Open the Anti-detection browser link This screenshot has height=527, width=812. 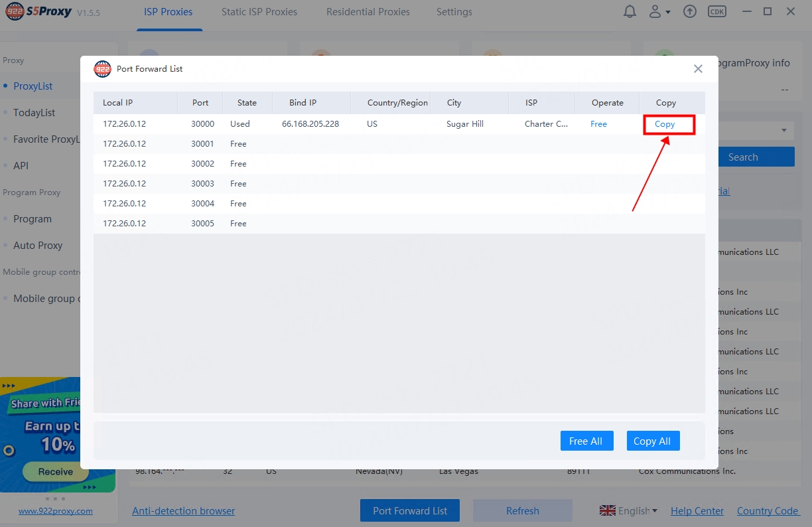[183, 510]
